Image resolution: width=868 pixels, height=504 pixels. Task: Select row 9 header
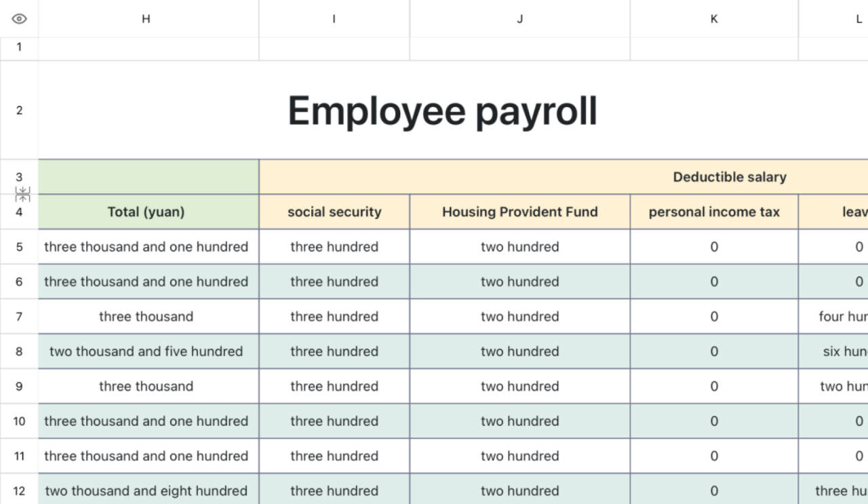(x=19, y=387)
